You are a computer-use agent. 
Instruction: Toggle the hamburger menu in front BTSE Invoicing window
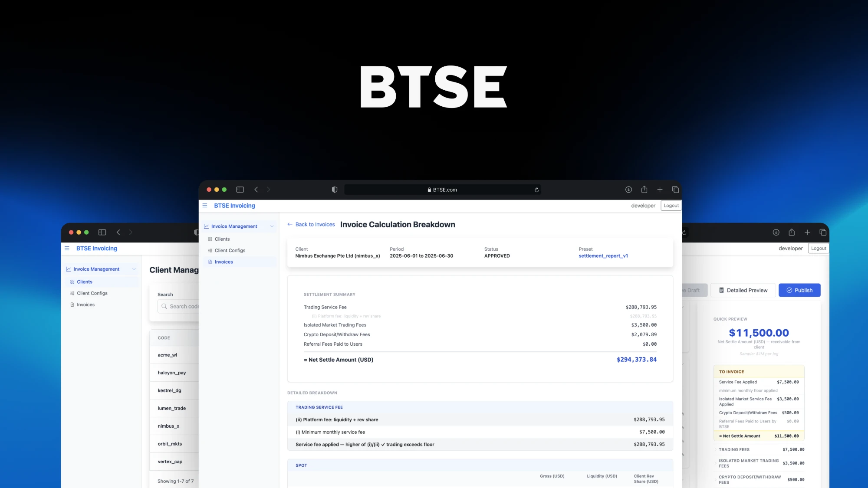point(205,206)
